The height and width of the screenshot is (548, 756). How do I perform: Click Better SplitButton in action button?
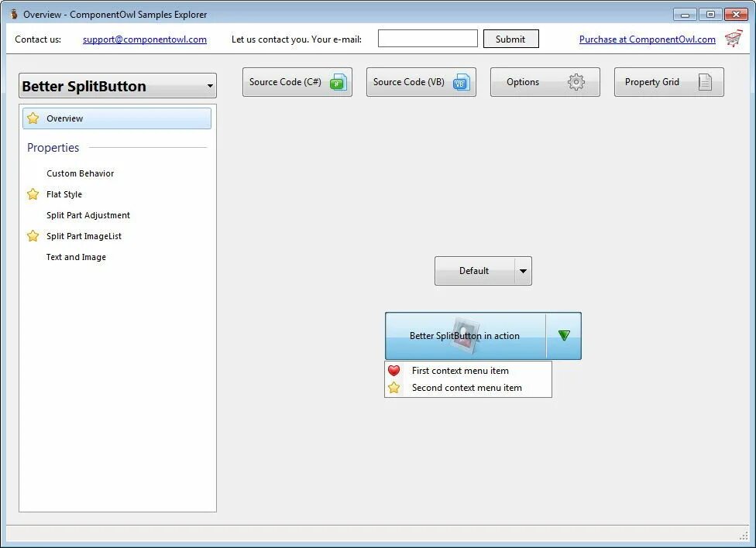(x=466, y=335)
